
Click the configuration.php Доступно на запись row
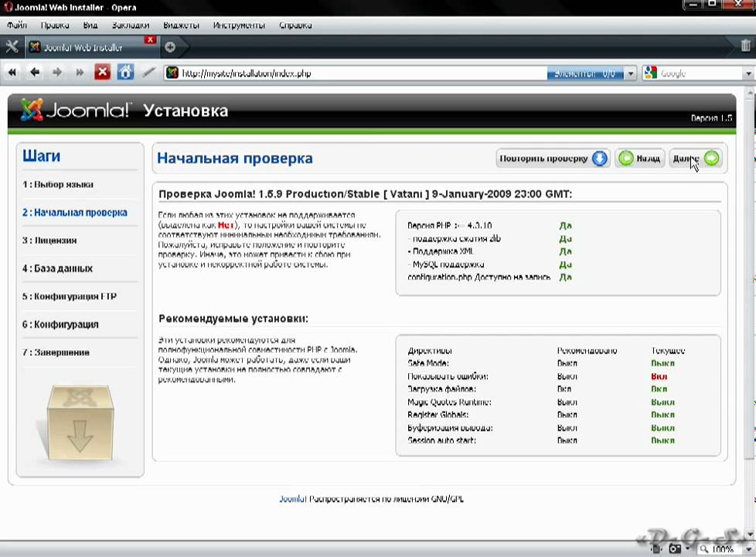[x=478, y=277]
